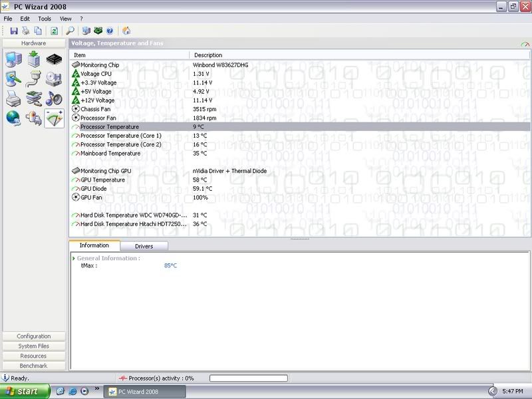Select the Voltage CPU row
The height and width of the screenshot is (399, 532).
pos(301,74)
